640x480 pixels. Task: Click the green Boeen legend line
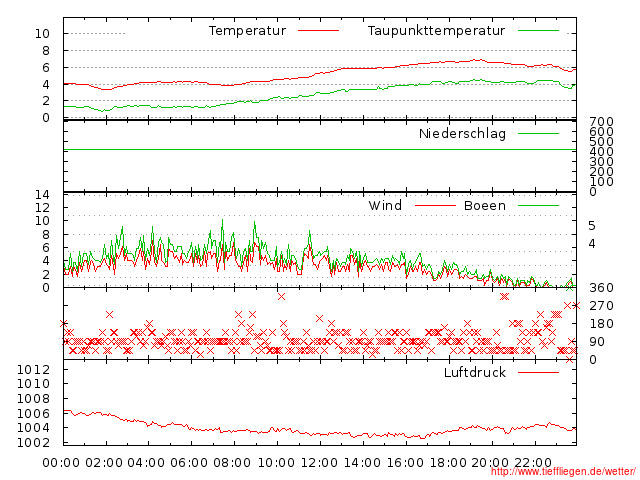tap(538, 205)
